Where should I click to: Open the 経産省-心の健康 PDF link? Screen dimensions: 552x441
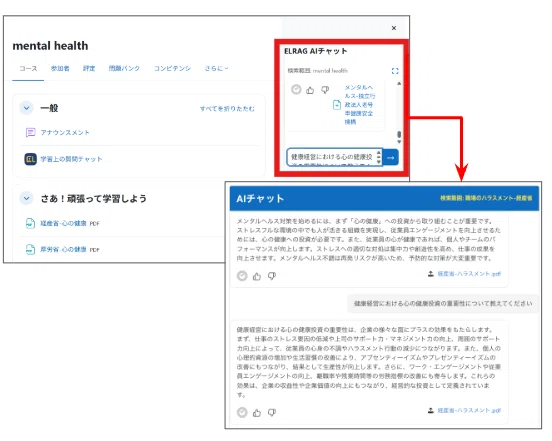coord(63,223)
